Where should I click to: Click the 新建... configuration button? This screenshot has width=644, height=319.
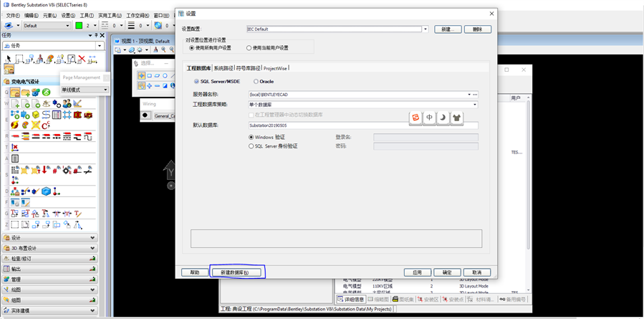446,29
